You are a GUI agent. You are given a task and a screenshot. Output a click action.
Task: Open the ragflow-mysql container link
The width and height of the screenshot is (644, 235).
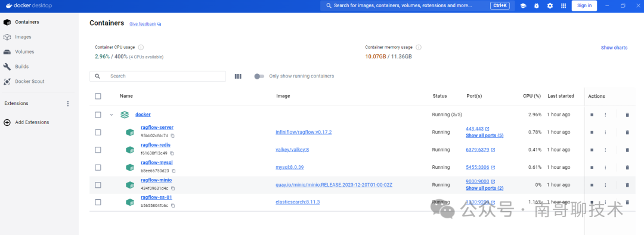point(157,162)
